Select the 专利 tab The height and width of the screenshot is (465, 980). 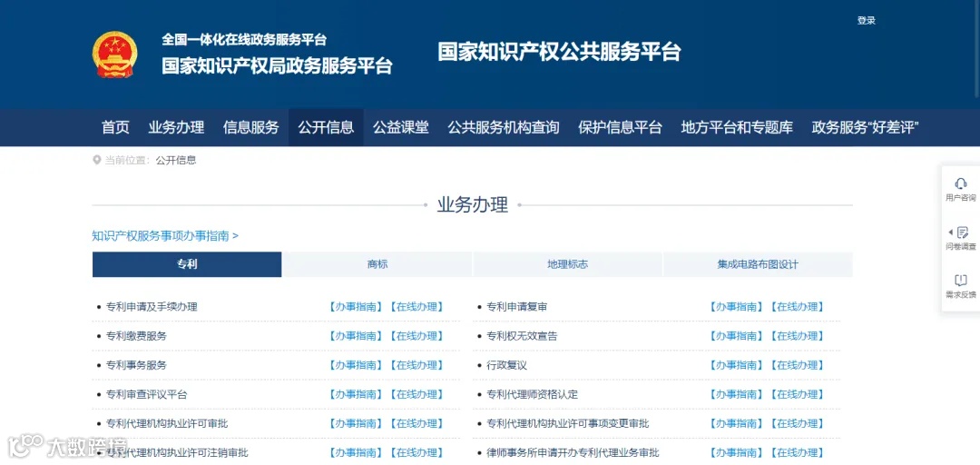tap(187, 264)
